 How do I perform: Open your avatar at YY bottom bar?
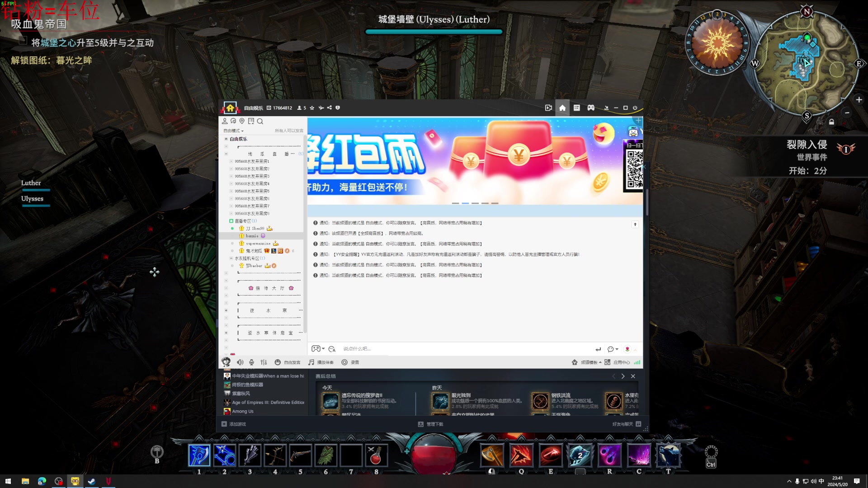226,362
